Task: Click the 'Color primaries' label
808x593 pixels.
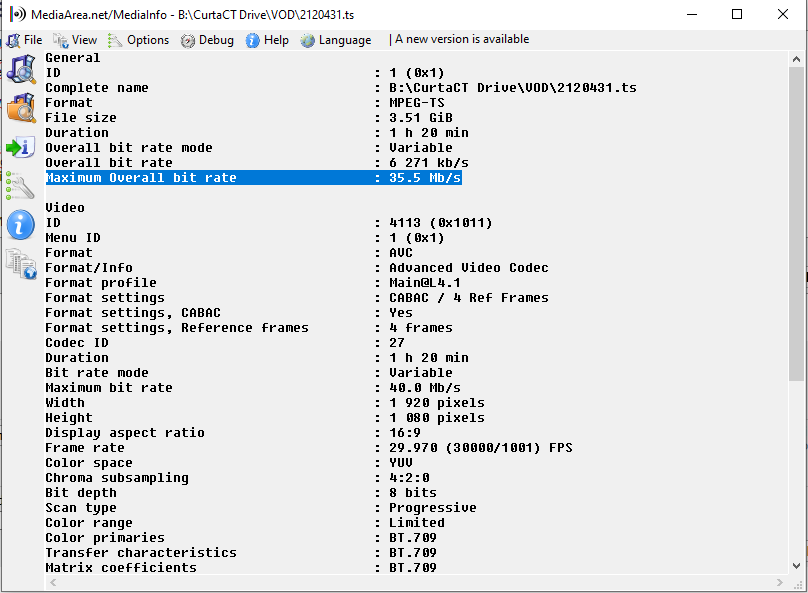Action: (105, 537)
